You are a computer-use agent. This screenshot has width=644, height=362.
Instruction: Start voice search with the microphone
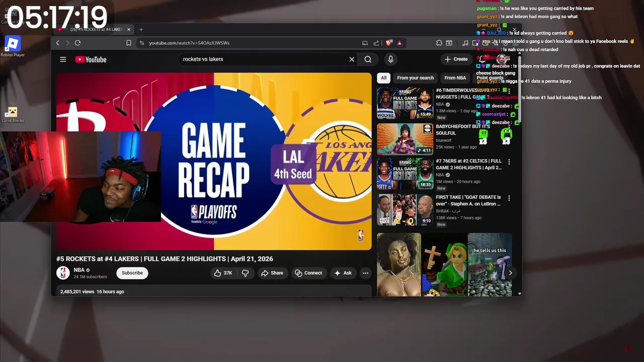[x=390, y=59]
